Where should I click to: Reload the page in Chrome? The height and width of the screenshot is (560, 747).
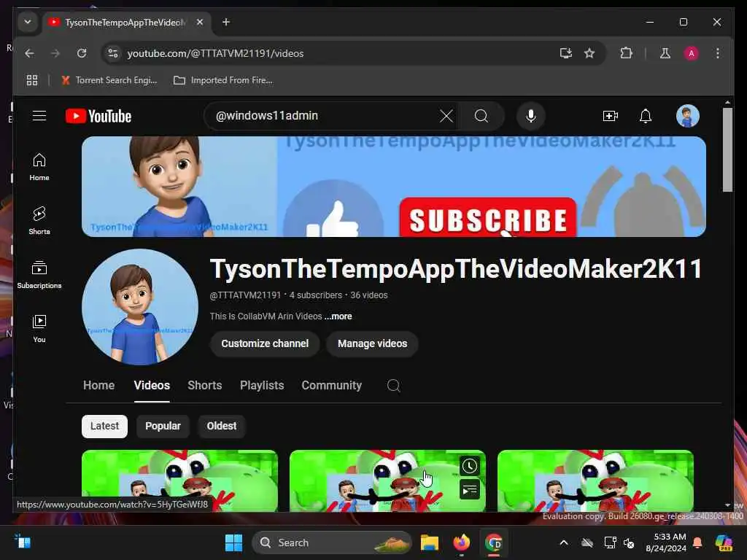pos(82,53)
